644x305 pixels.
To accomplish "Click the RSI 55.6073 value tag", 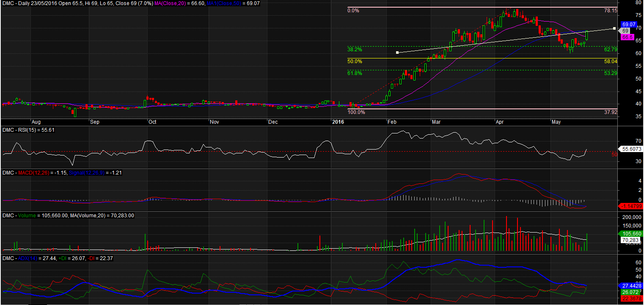I will click(x=630, y=149).
